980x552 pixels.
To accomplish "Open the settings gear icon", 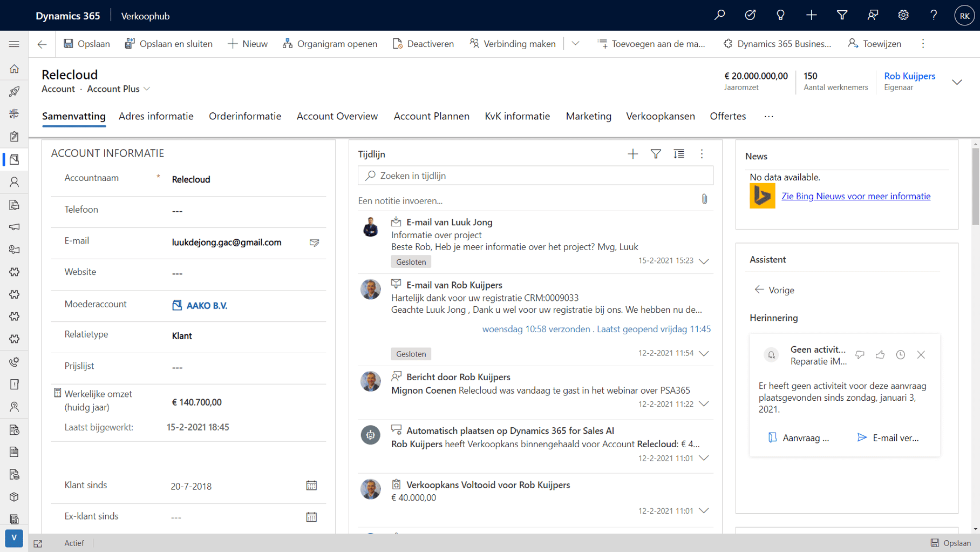I will [x=903, y=15].
